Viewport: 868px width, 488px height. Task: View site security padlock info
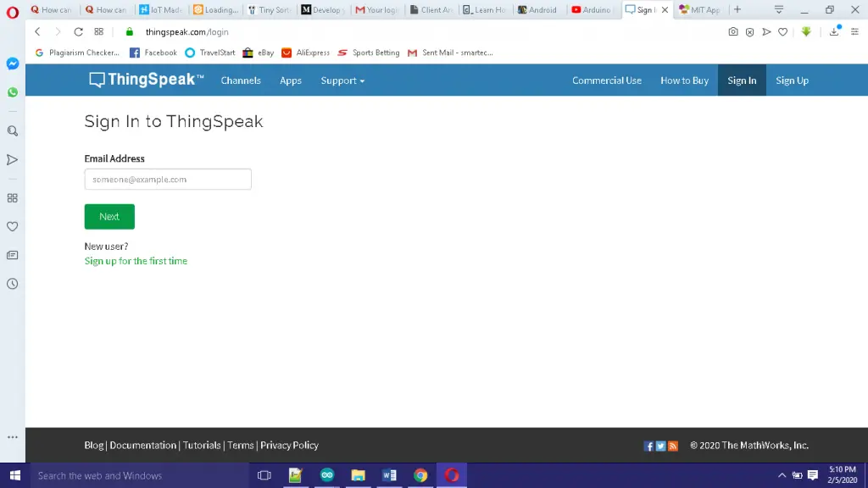pyautogui.click(x=130, y=32)
